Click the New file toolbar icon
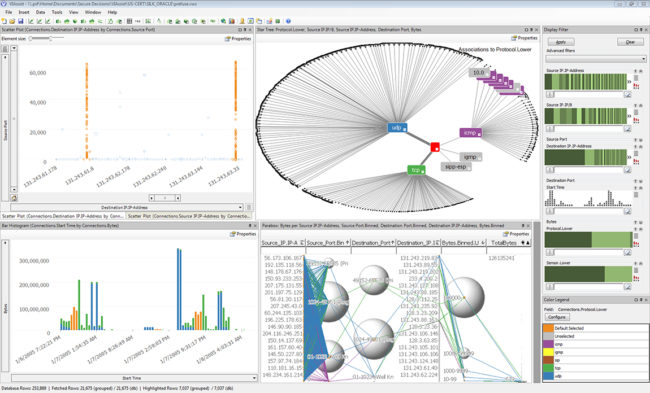The width and height of the screenshot is (650, 393). pos(4,21)
